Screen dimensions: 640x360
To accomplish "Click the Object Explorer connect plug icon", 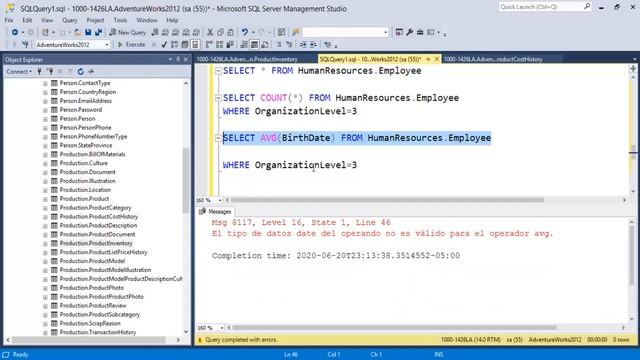I will pos(39,72).
